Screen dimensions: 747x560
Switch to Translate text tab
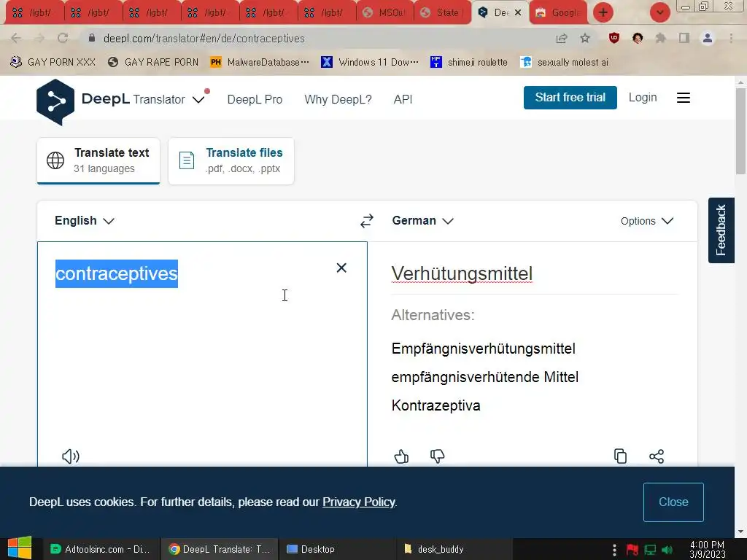click(x=98, y=160)
